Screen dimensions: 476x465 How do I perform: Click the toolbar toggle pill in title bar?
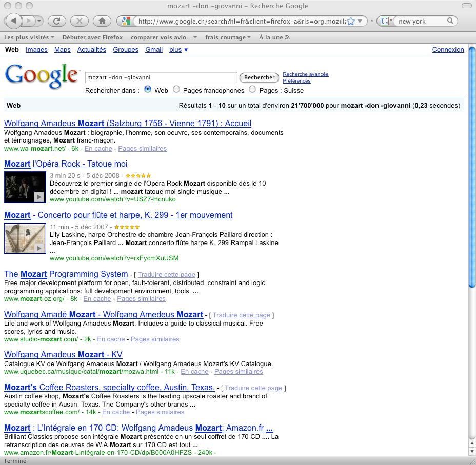coord(466,6)
